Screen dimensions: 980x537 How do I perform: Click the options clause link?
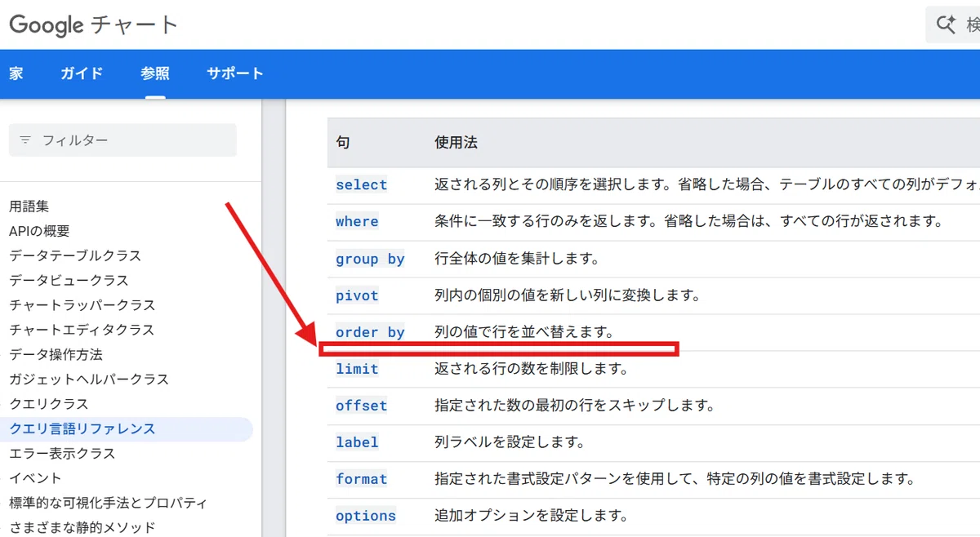point(366,516)
